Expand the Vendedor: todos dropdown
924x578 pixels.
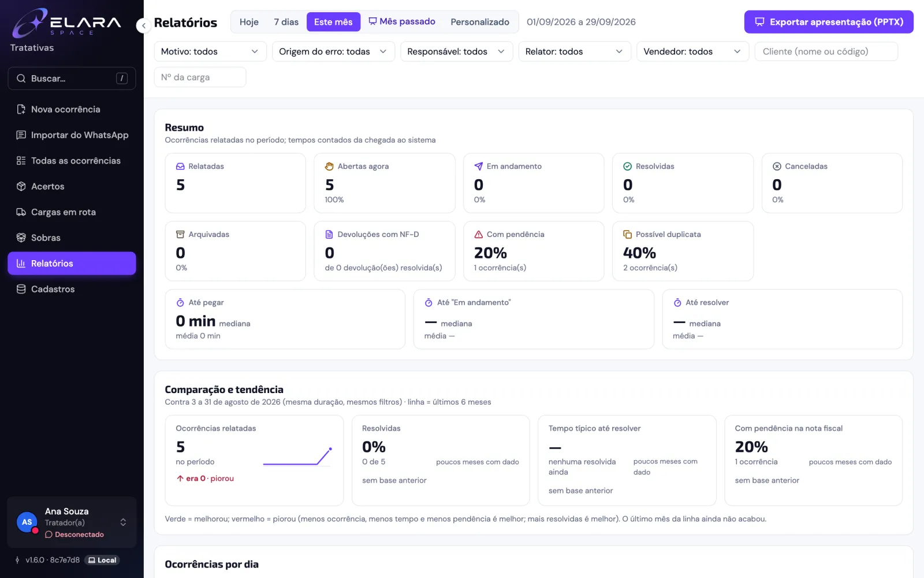tap(692, 51)
